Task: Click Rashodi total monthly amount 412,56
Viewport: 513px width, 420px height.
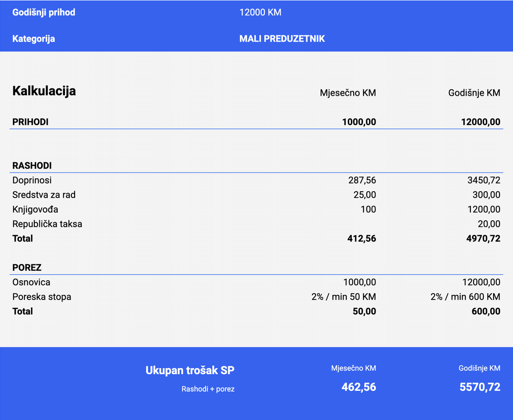Action: (x=362, y=238)
